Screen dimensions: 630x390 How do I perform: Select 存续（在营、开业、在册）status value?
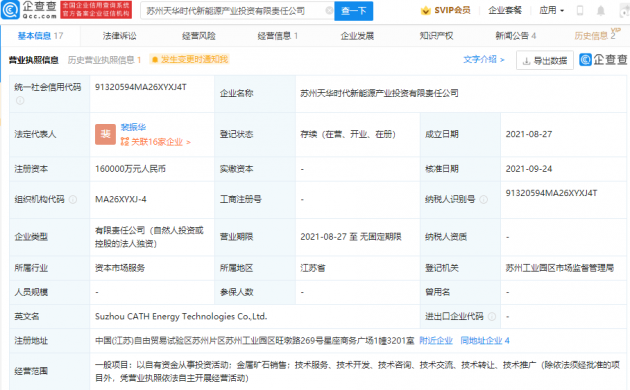(348, 134)
